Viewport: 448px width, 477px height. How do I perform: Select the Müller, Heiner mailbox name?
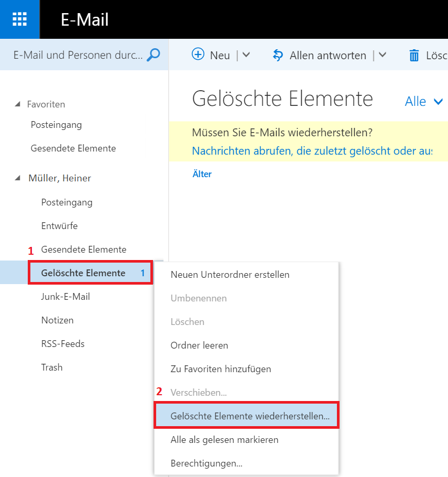pos(60,178)
